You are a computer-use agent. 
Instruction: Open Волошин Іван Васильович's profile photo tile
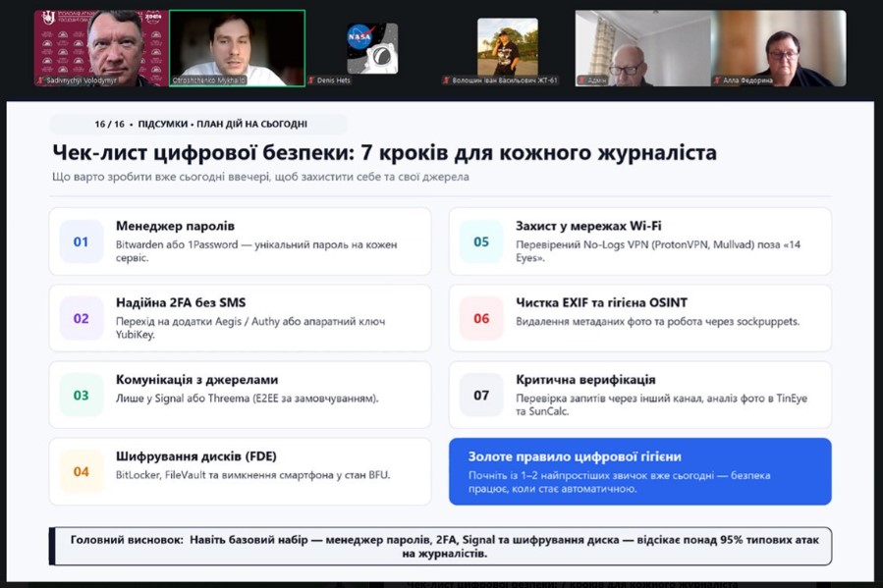[508, 47]
